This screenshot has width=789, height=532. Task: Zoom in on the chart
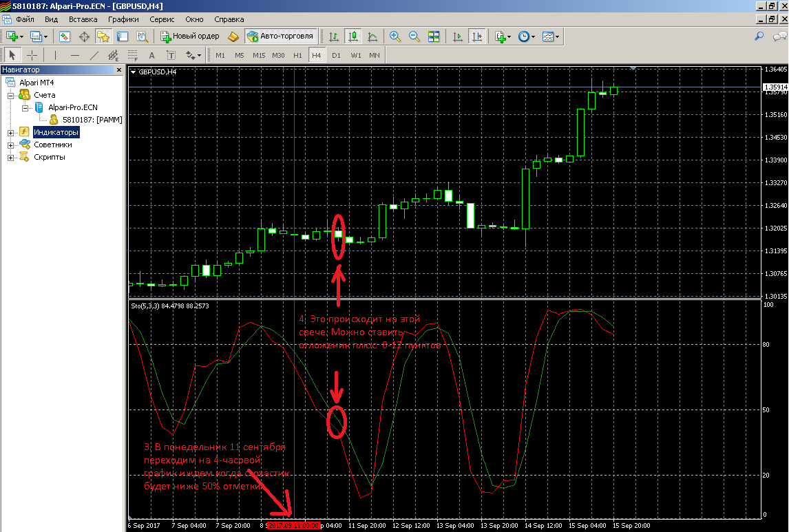pos(395,36)
